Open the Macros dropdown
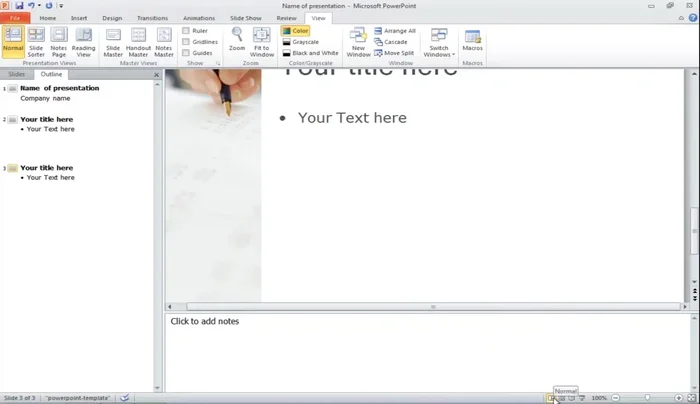Viewport: 700px width, 404px height. point(472,40)
